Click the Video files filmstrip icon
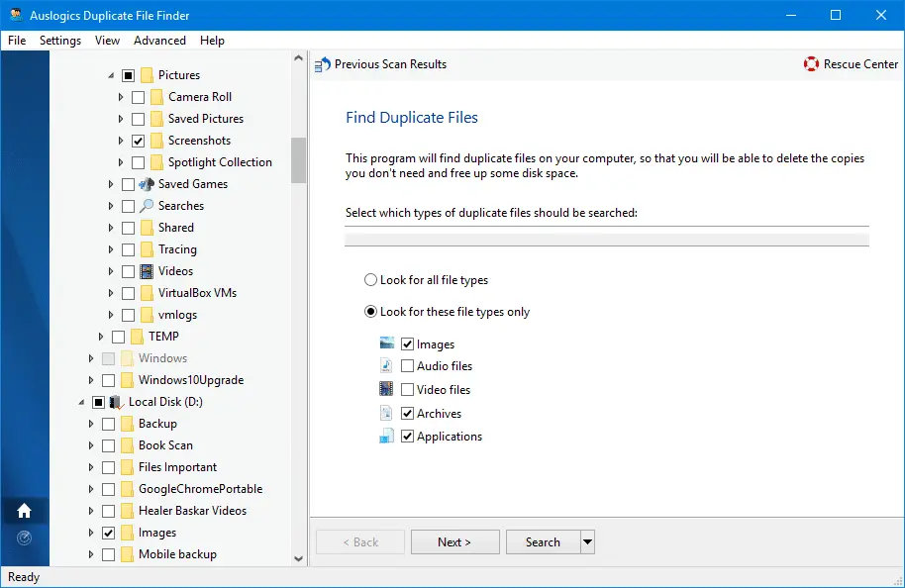This screenshot has height=588, width=905. (x=387, y=389)
